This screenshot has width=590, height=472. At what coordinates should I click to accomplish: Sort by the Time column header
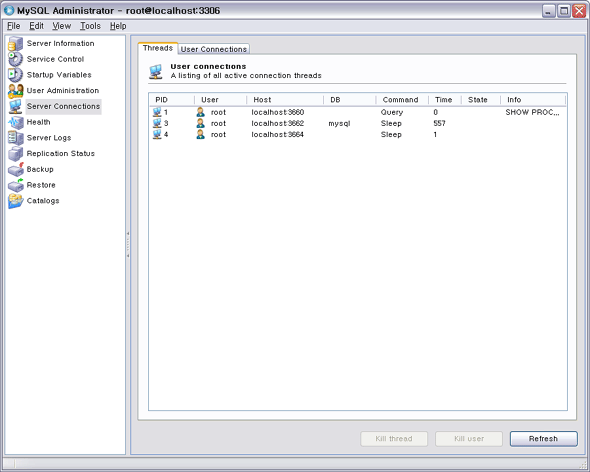point(445,100)
